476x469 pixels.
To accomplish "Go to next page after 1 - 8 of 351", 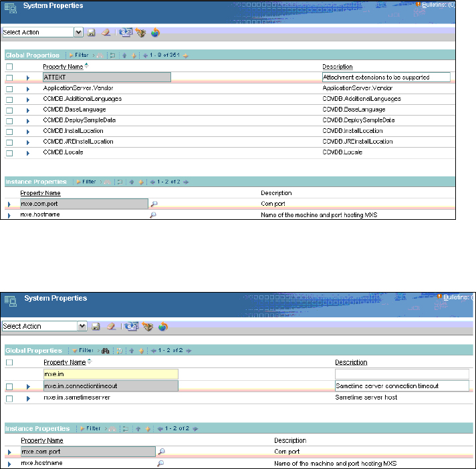I will (x=185, y=55).
